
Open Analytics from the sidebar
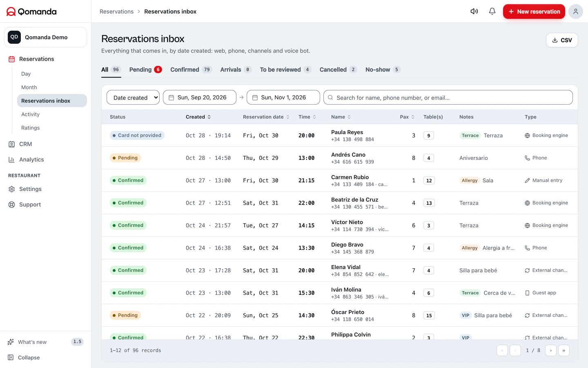coord(31,159)
